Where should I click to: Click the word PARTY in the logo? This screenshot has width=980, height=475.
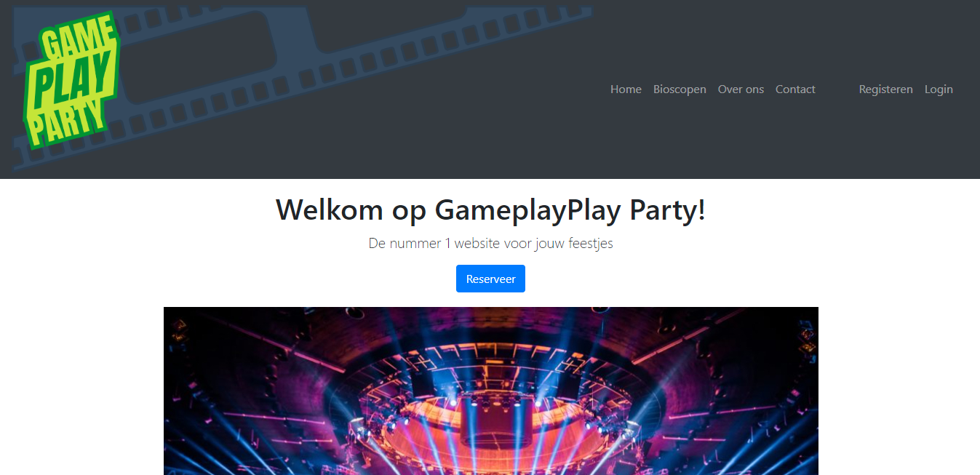[65, 120]
